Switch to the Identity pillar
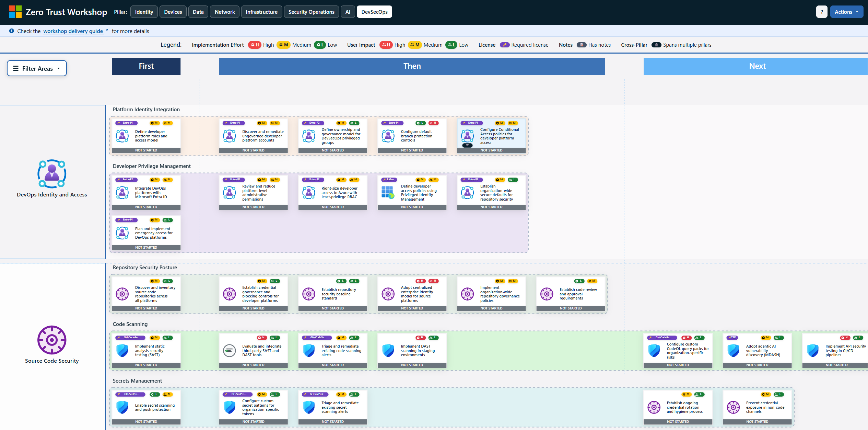Image resolution: width=868 pixels, height=430 pixels. (x=144, y=12)
